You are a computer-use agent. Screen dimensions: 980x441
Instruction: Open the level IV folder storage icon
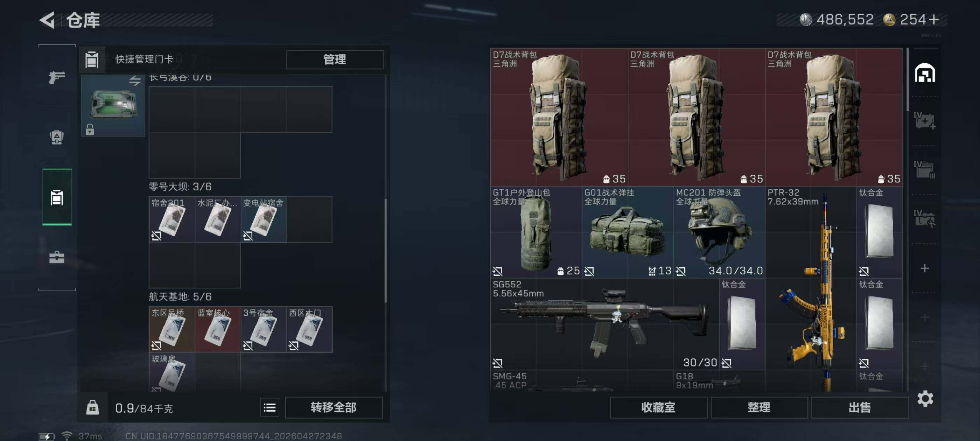coord(925,169)
